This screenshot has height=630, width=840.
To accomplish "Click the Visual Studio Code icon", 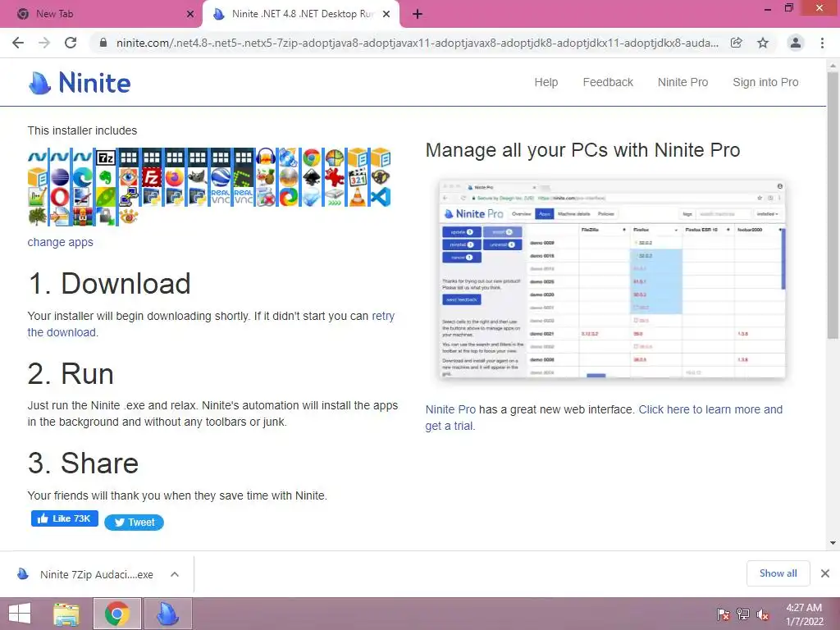I will point(381,196).
